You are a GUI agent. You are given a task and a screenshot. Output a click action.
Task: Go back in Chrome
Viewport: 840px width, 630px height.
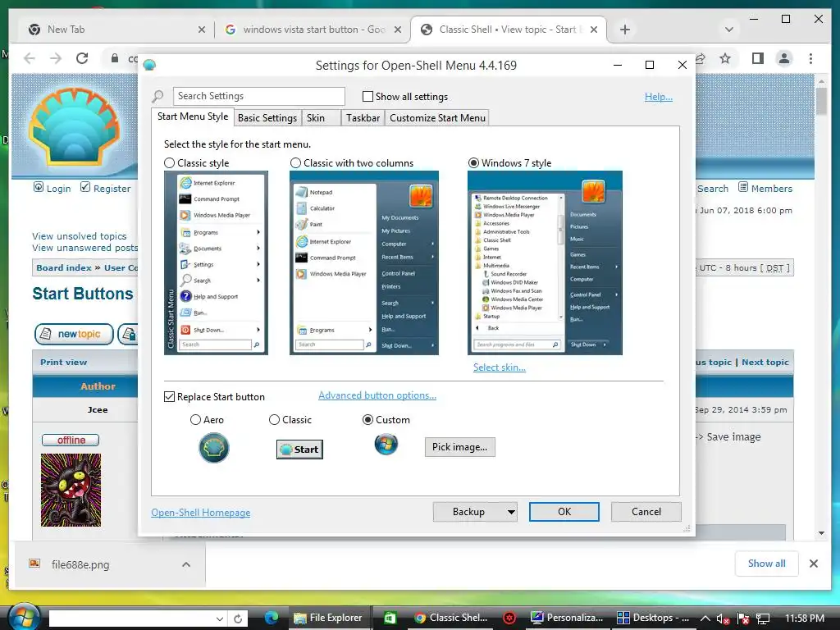30,58
